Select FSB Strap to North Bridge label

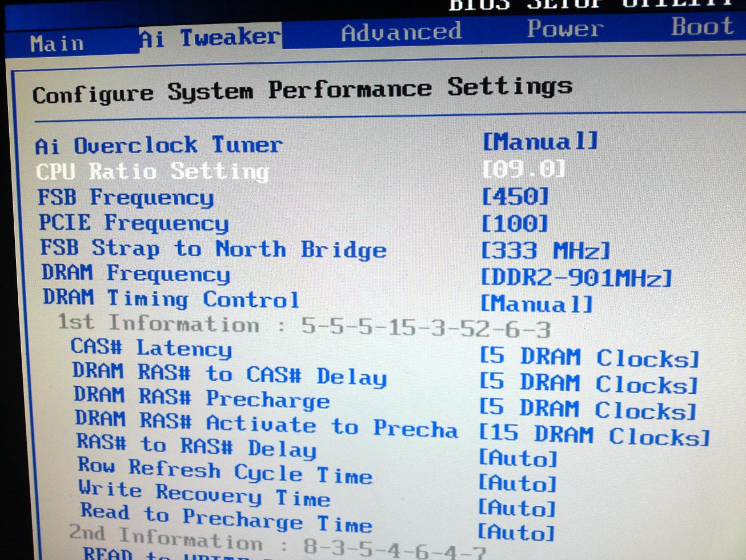point(213,249)
